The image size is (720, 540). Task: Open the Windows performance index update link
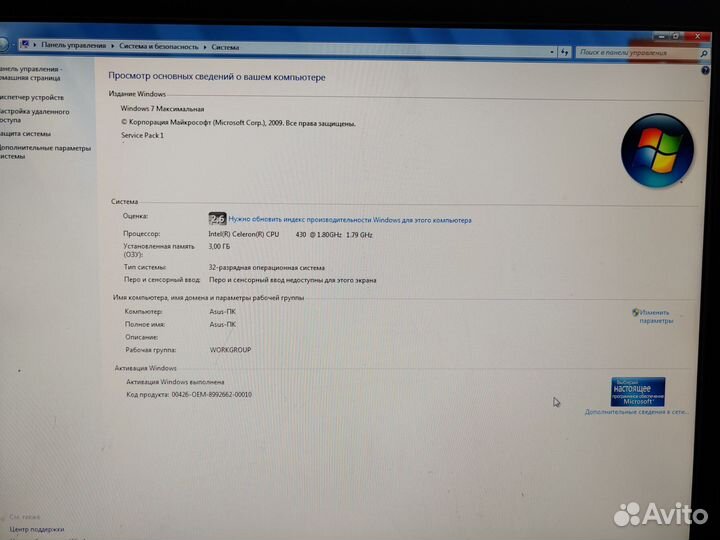point(350,220)
